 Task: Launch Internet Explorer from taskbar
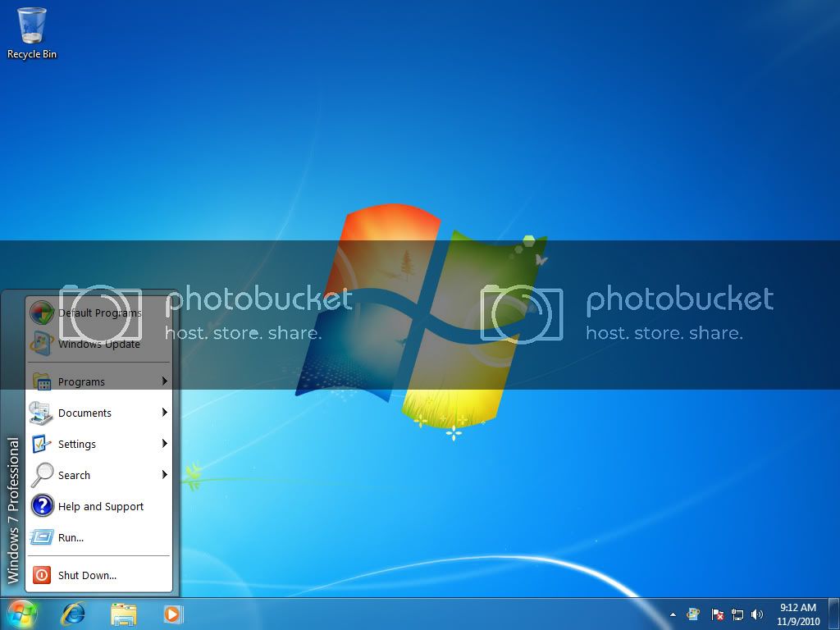pos(73,614)
